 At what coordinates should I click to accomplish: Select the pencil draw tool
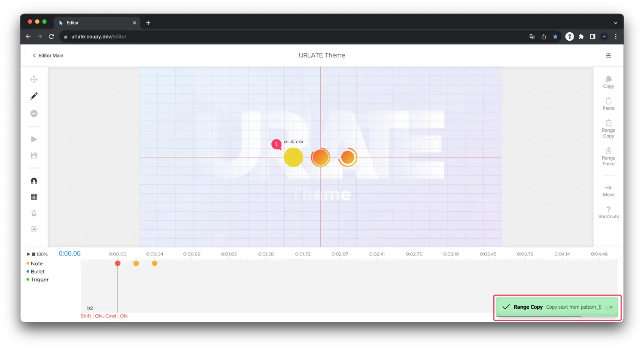(34, 96)
